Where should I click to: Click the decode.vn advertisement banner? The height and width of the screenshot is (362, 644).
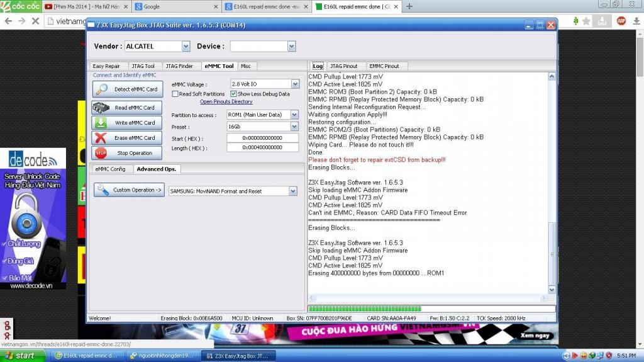click(33, 218)
